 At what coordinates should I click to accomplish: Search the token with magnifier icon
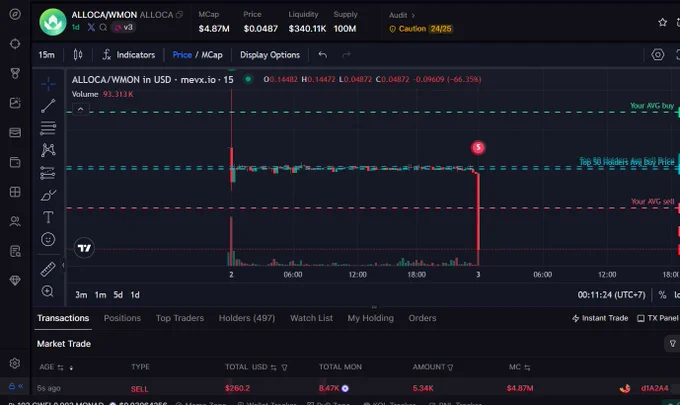click(x=103, y=27)
